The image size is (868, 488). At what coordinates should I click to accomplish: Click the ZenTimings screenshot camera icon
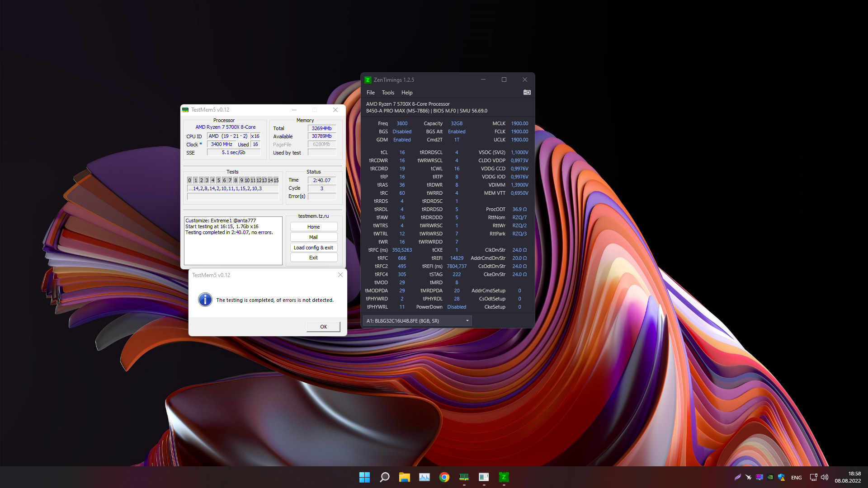[x=527, y=92]
